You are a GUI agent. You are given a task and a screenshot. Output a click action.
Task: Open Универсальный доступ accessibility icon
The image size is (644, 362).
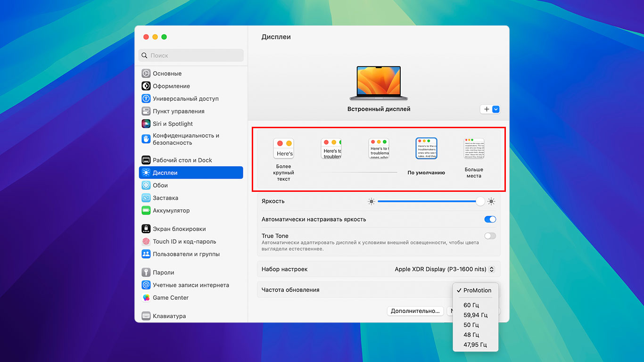tap(146, 99)
